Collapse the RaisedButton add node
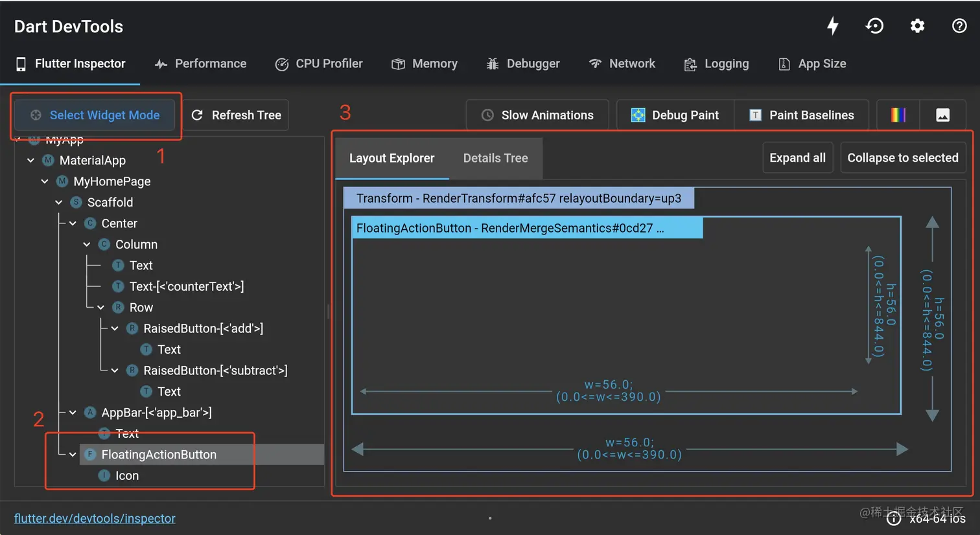This screenshot has height=535, width=980. coord(115,328)
